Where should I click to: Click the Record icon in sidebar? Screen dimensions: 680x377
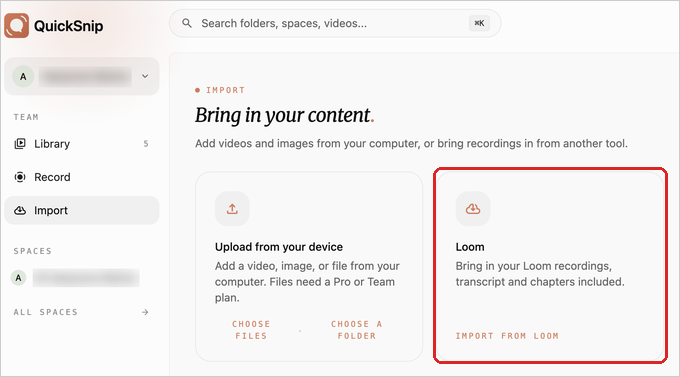[20, 177]
